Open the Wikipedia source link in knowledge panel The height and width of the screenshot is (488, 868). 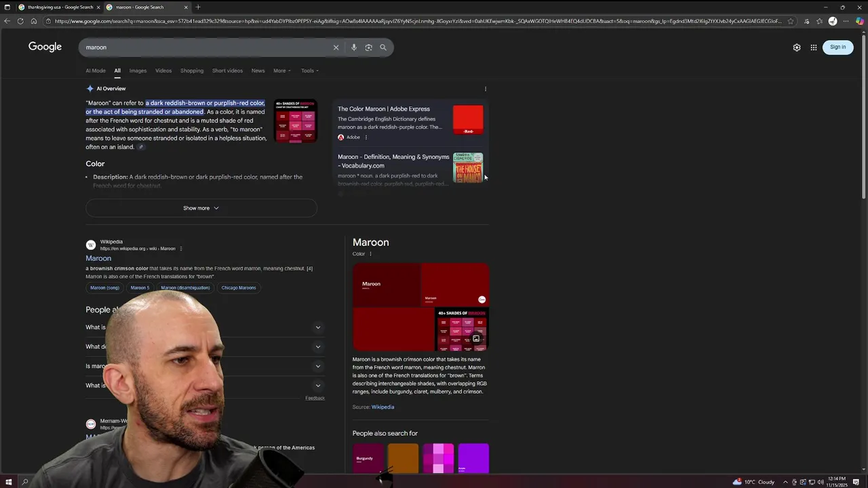[382, 407]
